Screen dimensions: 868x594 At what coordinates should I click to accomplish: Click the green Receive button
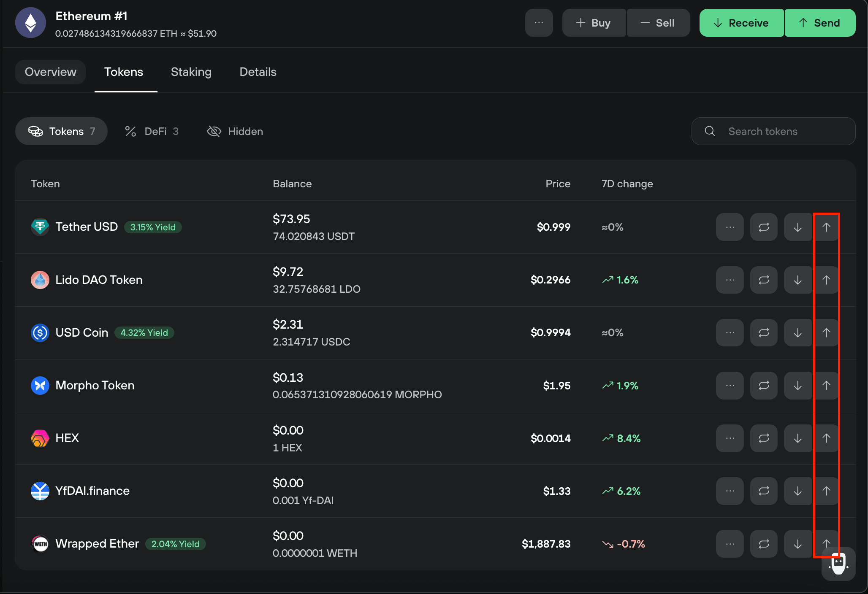click(741, 23)
